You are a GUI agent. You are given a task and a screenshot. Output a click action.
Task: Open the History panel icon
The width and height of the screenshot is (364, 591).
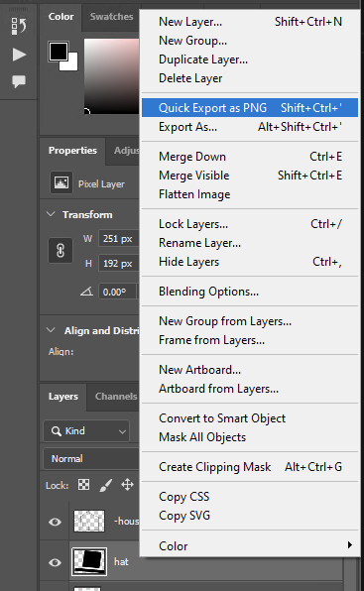[19, 26]
